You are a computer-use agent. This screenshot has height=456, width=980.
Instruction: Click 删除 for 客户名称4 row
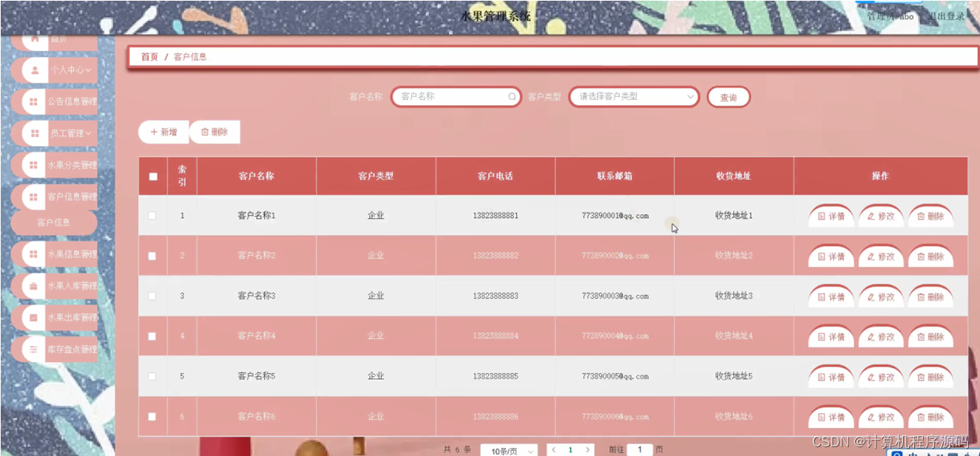click(x=930, y=337)
